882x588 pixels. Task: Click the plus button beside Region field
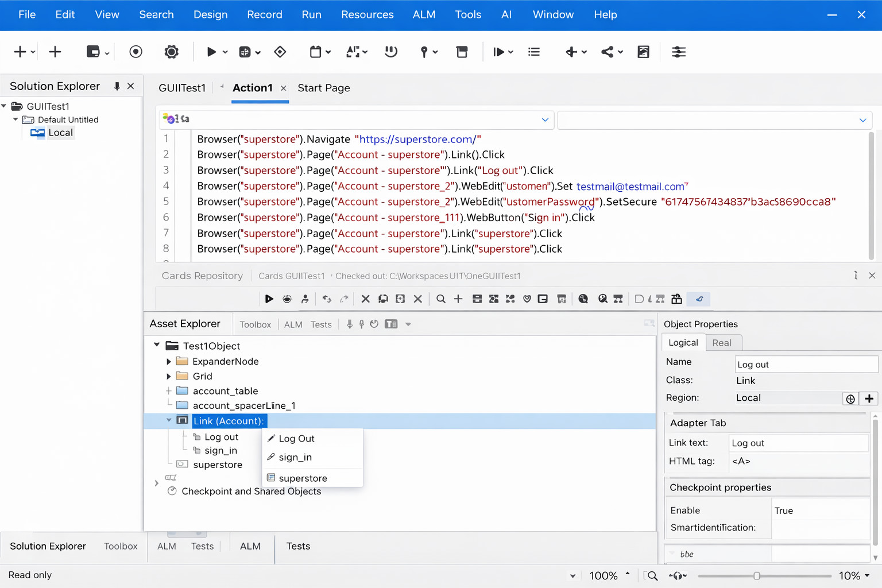869,398
